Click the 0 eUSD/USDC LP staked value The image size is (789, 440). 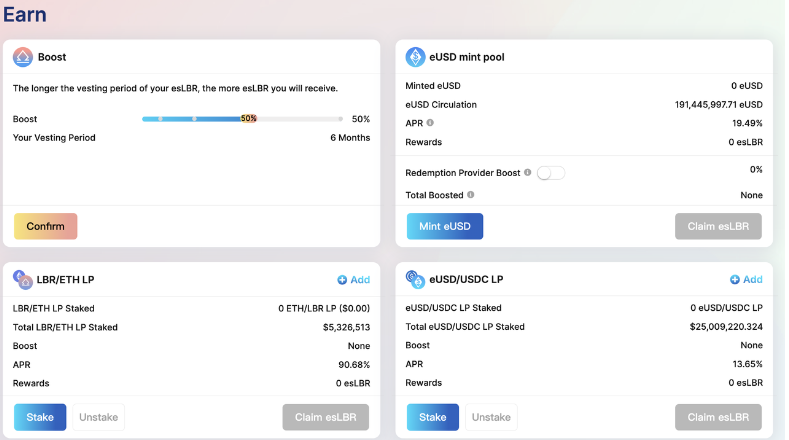coord(727,308)
